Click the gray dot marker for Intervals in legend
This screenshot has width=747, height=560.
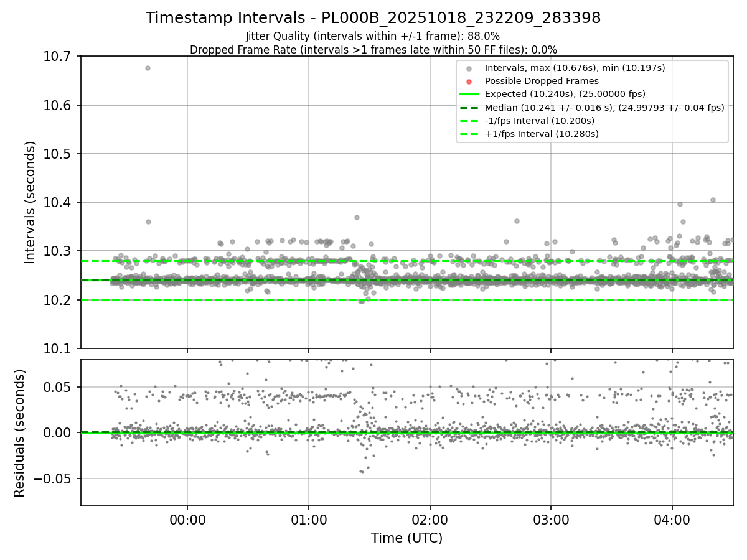pyautogui.click(x=469, y=68)
